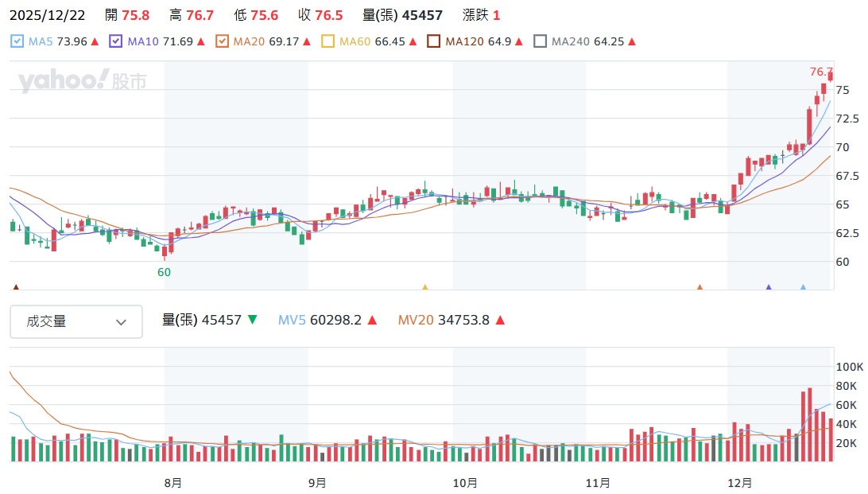Viewport: 868px width, 494px height.
Task: Disable the MA20 checkbox
Action: click(222, 41)
